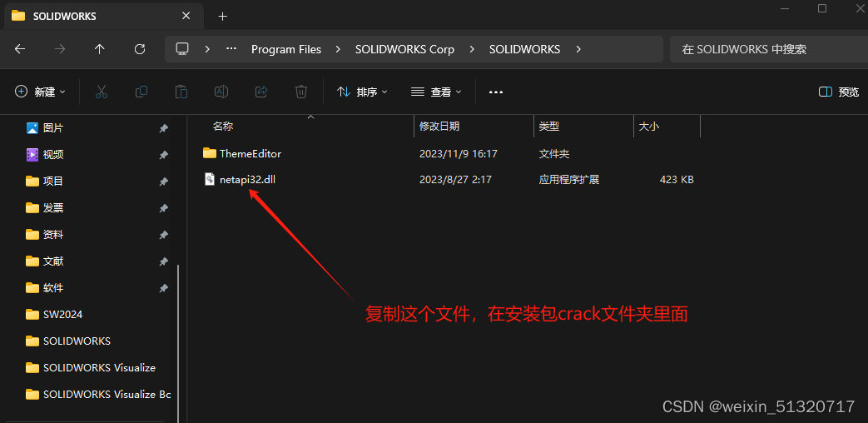
Task: Open SOLIDWORKS Visualize folder in sidebar
Action: [99, 368]
